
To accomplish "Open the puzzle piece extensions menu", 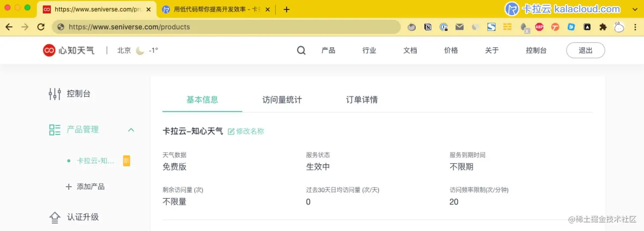I will 603,27.
